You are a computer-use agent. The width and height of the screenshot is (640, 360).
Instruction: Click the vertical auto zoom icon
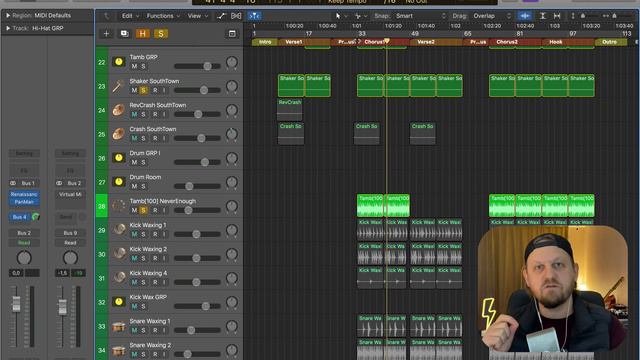[542, 16]
